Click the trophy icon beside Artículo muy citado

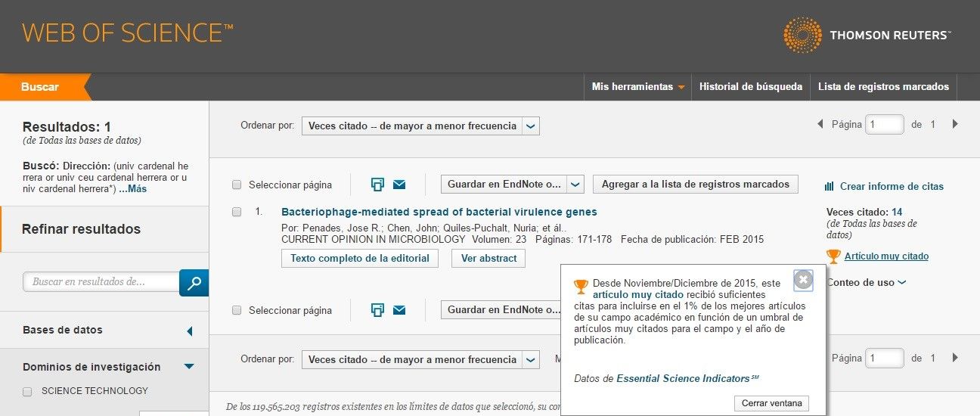[833, 256]
